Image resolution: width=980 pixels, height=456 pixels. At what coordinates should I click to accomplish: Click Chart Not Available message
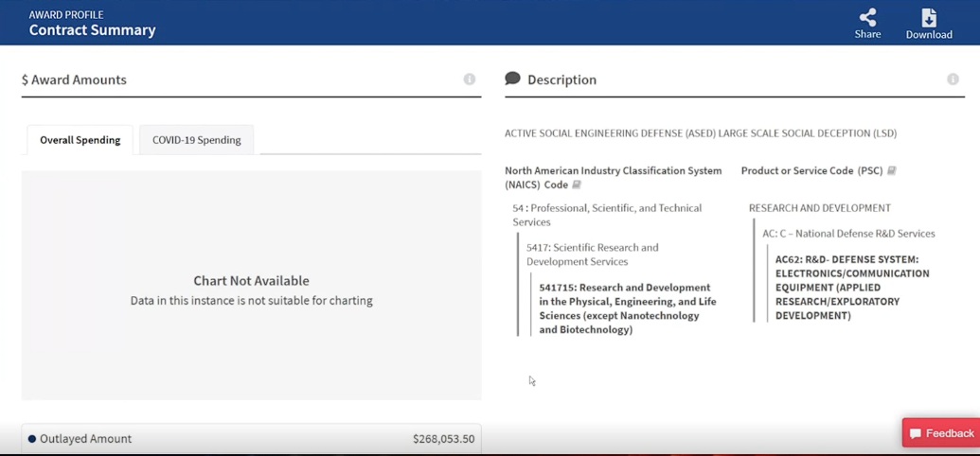point(251,280)
